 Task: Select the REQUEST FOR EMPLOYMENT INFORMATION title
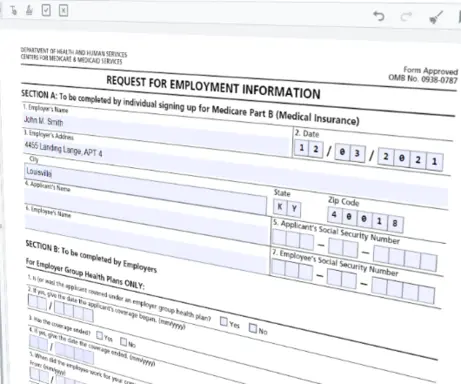pyautogui.click(x=213, y=87)
